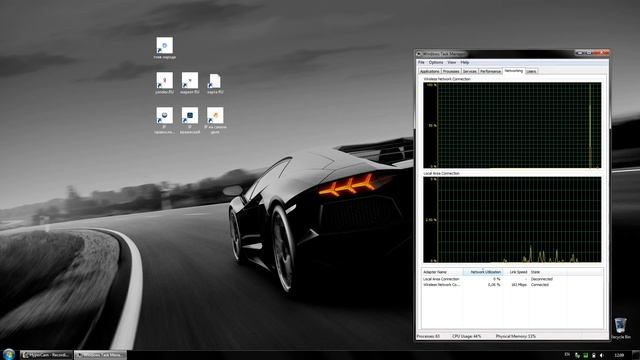The width and height of the screenshot is (640, 360).
Task: Select the Wireless Network Co... adapter row
Action: click(512, 285)
